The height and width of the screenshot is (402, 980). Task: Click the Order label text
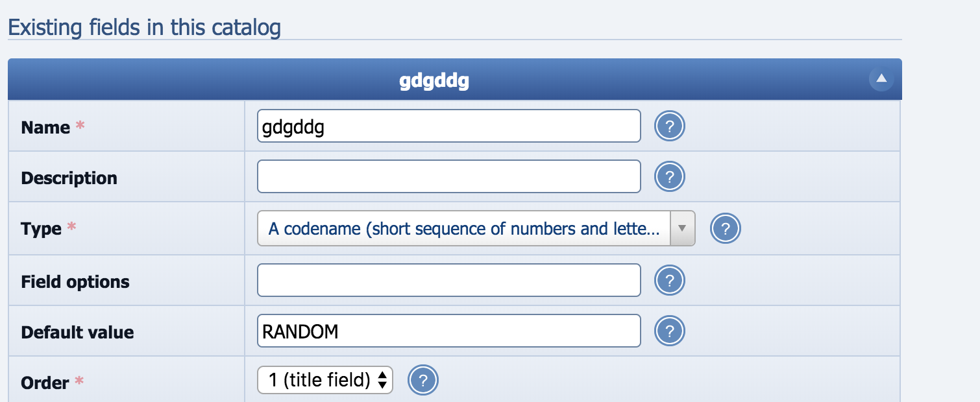click(x=45, y=383)
